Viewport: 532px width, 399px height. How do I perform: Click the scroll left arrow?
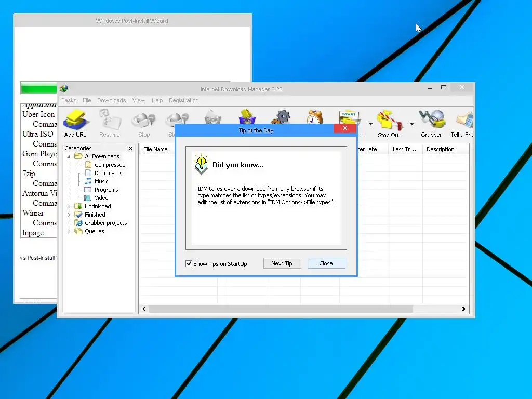tap(144, 309)
